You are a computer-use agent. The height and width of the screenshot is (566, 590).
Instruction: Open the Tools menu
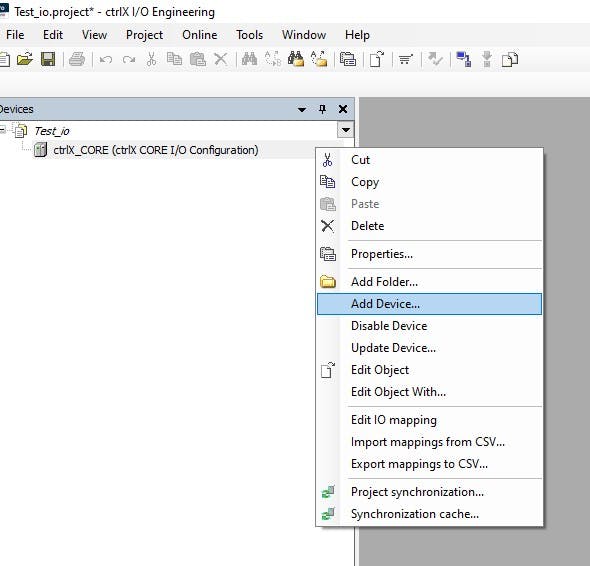(249, 35)
